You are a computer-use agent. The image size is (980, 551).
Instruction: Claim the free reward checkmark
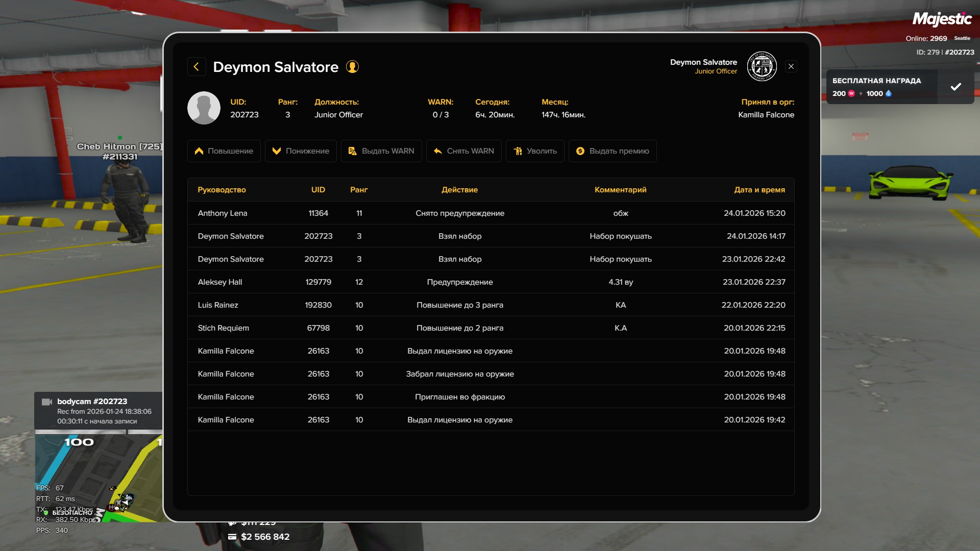955,87
